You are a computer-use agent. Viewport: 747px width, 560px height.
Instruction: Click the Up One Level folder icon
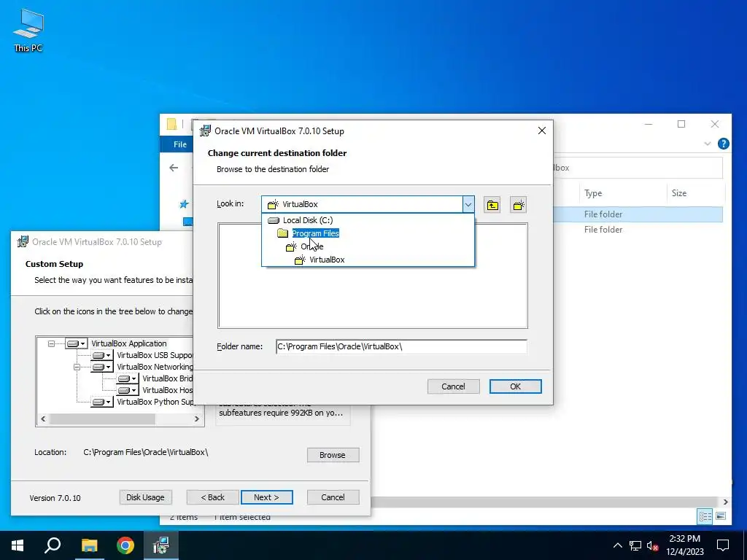[492, 205]
